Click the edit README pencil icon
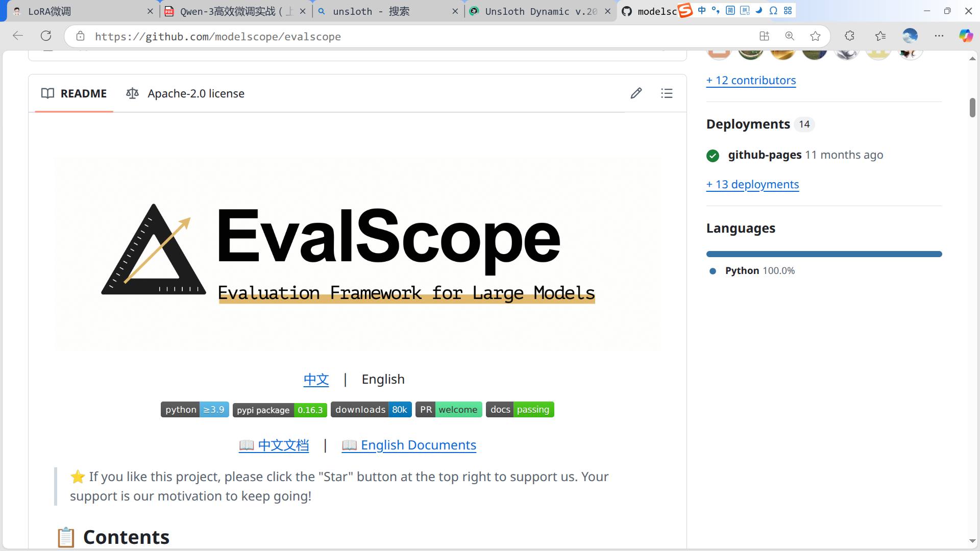 (636, 93)
